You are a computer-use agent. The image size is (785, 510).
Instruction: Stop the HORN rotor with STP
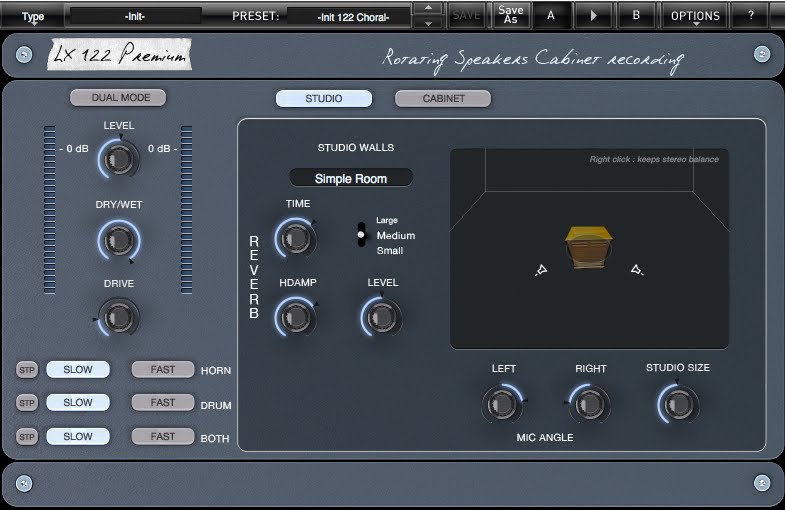coord(27,370)
